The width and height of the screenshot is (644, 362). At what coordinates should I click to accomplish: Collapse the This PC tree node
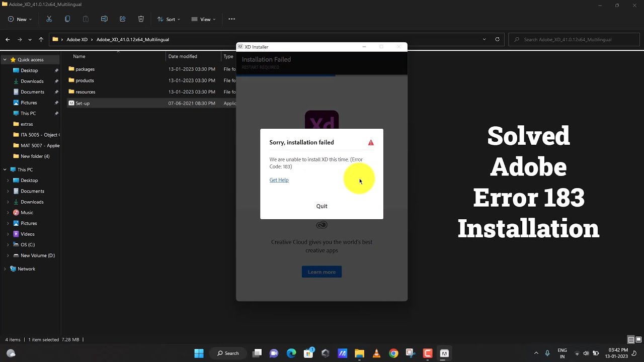(5, 169)
